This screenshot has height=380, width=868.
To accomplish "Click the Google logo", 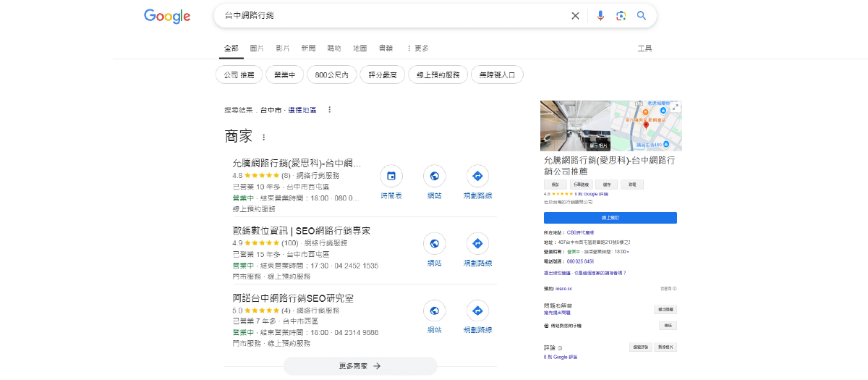I will point(167,16).
